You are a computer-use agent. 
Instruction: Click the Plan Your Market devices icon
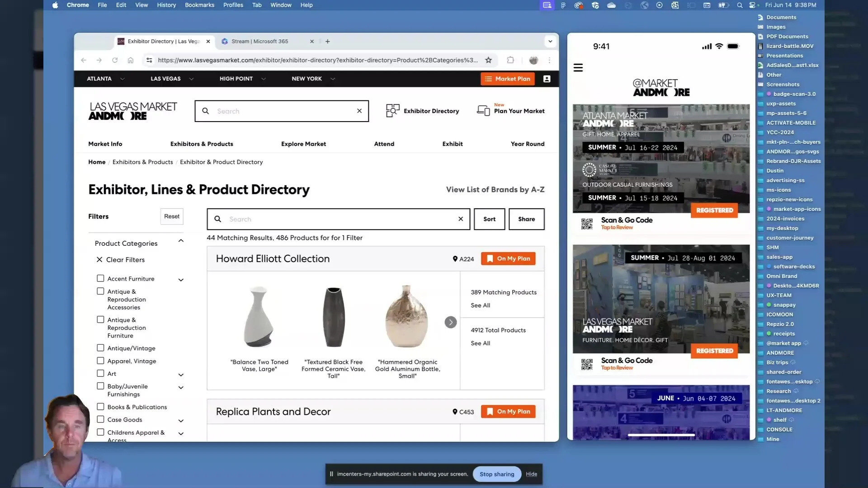pyautogui.click(x=483, y=111)
